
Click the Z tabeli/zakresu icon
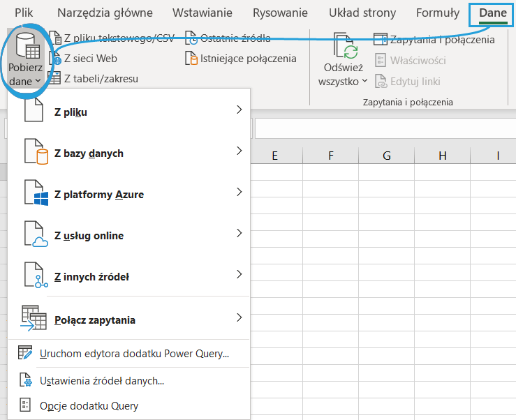pyautogui.click(x=54, y=79)
